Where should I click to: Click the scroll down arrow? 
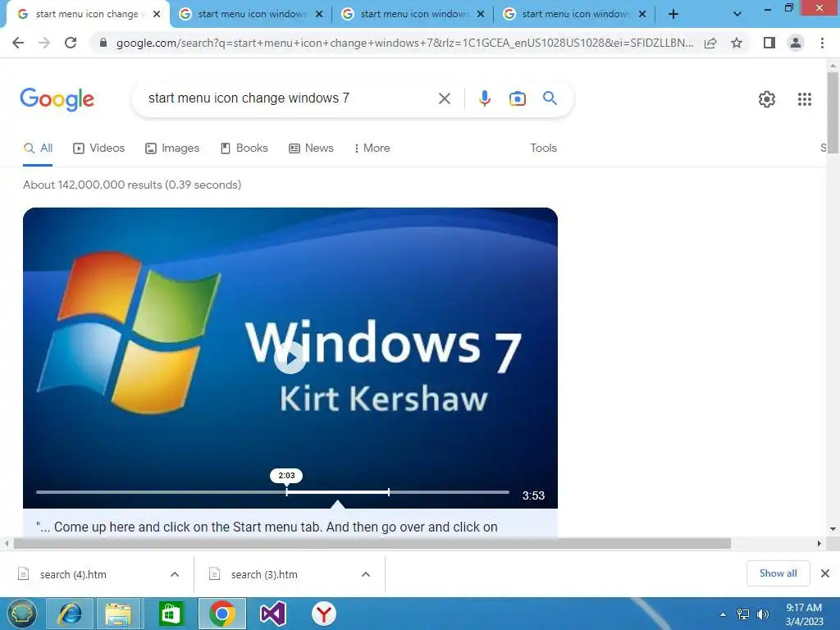(x=833, y=529)
